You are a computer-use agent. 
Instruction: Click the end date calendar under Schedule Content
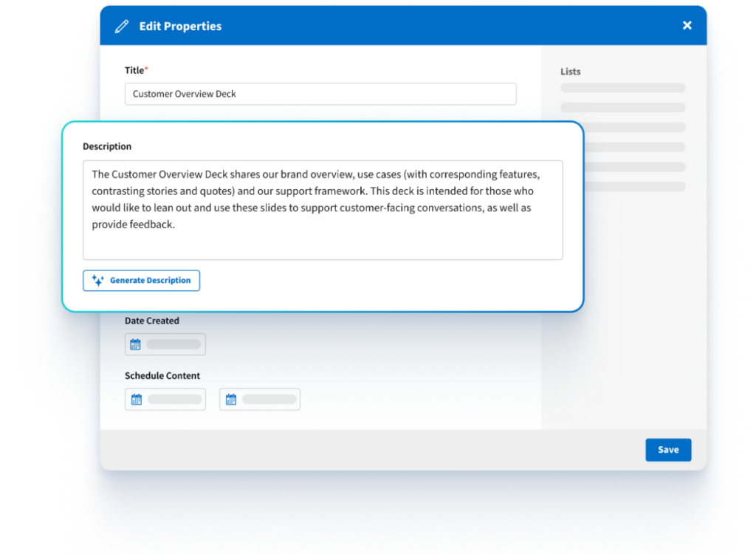click(231, 399)
